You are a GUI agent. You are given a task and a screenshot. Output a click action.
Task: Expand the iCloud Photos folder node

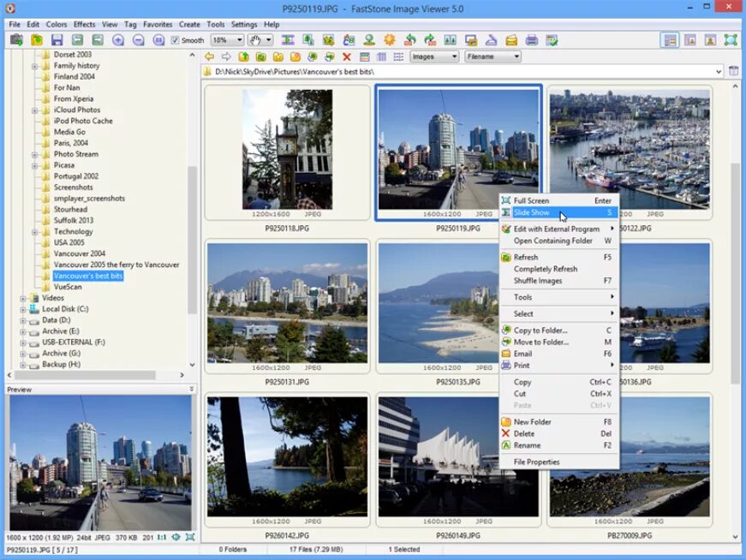click(x=35, y=110)
